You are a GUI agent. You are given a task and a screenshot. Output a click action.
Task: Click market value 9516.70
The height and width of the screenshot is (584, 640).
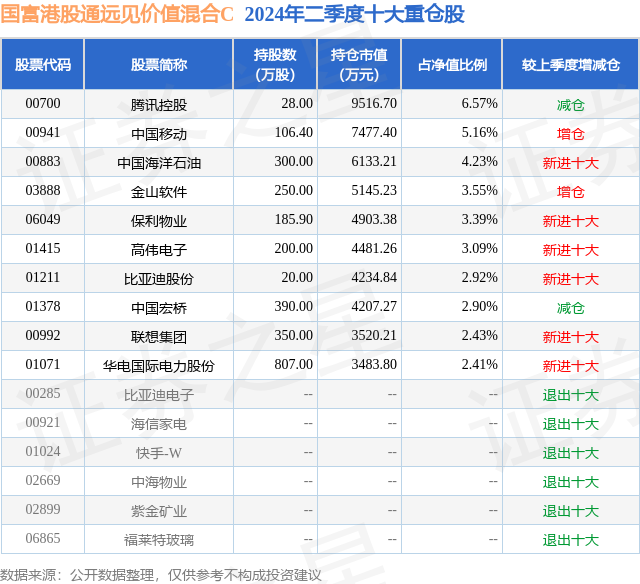click(374, 104)
